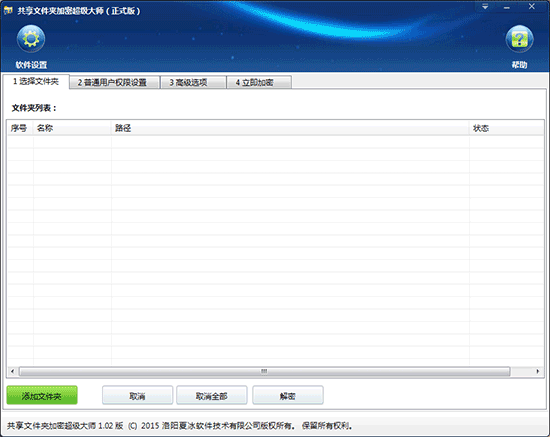This screenshot has width=550, height=437.
Task: Open 软件设置 gear icon
Action: click(31, 39)
